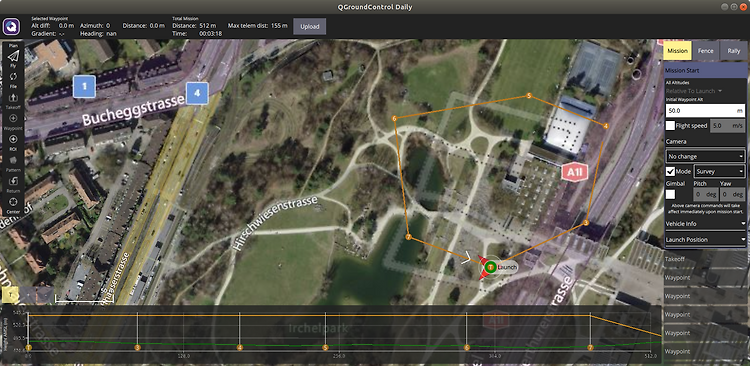750x366 pixels.
Task: Expand the Vehicle Info section
Action: (x=706, y=223)
